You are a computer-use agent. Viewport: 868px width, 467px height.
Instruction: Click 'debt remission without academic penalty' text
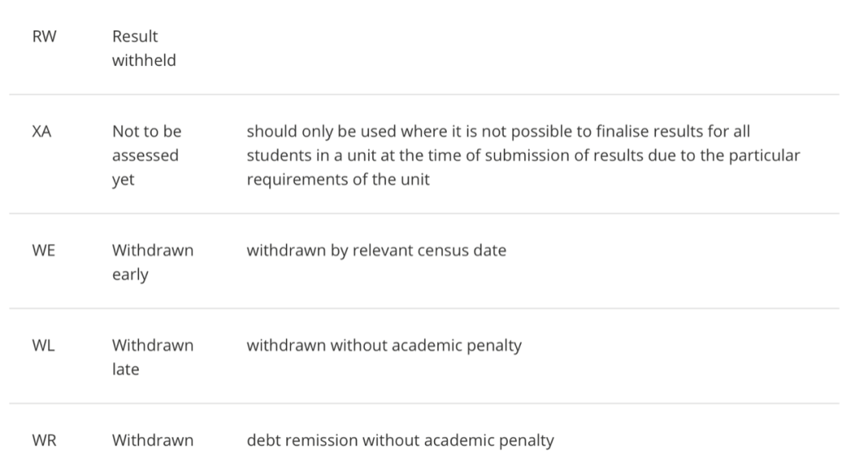400,440
